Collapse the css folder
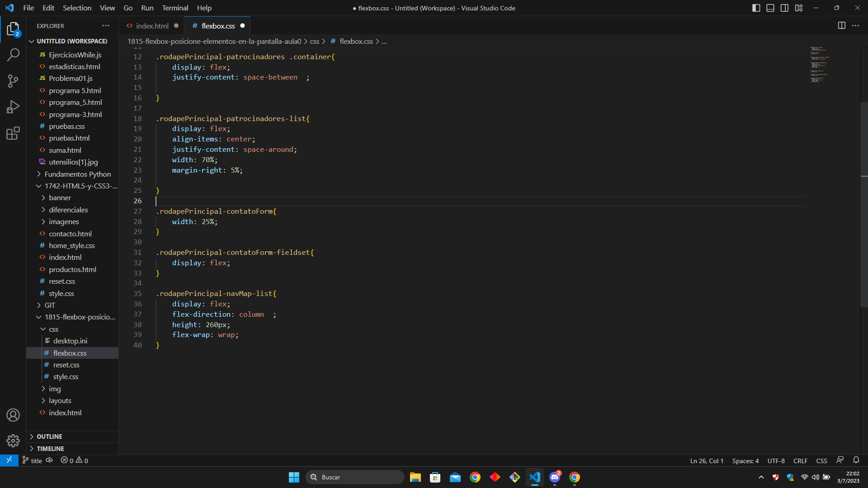This screenshot has height=488, width=868. (x=72, y=329)
